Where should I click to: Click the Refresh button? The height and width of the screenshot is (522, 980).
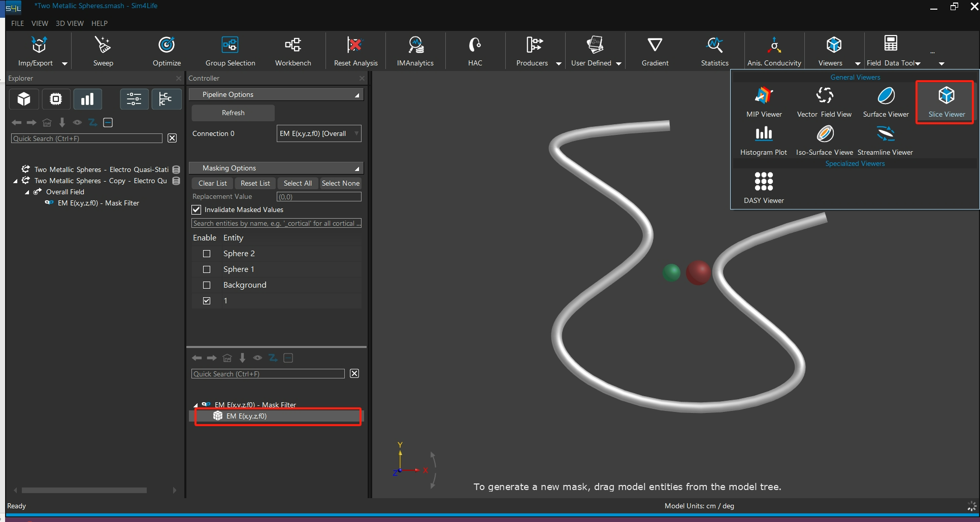click(x=233, y=113)
